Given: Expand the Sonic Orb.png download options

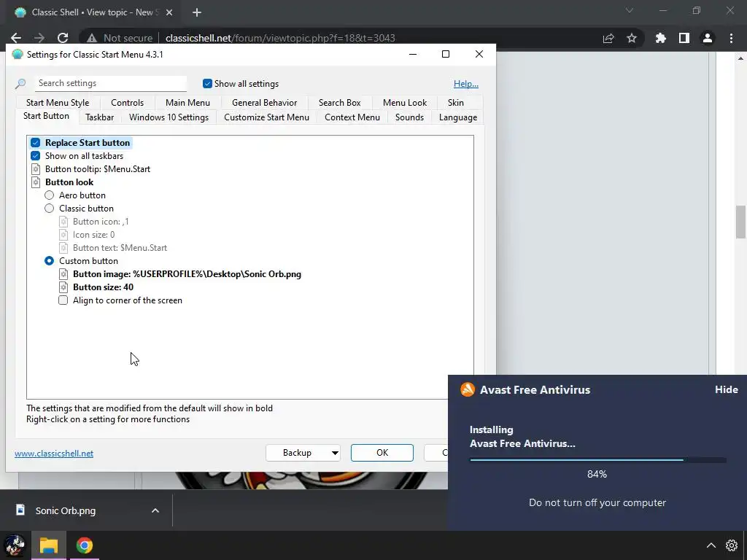Looking at the screenshot, I should pyautogui.click(x=155, y=510).
